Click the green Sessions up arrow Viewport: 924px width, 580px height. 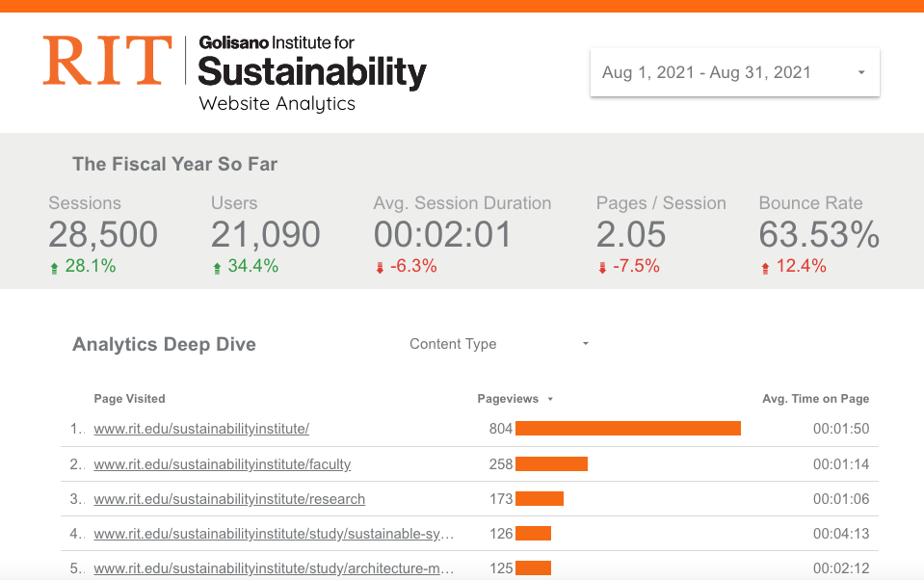pos(54,268)
